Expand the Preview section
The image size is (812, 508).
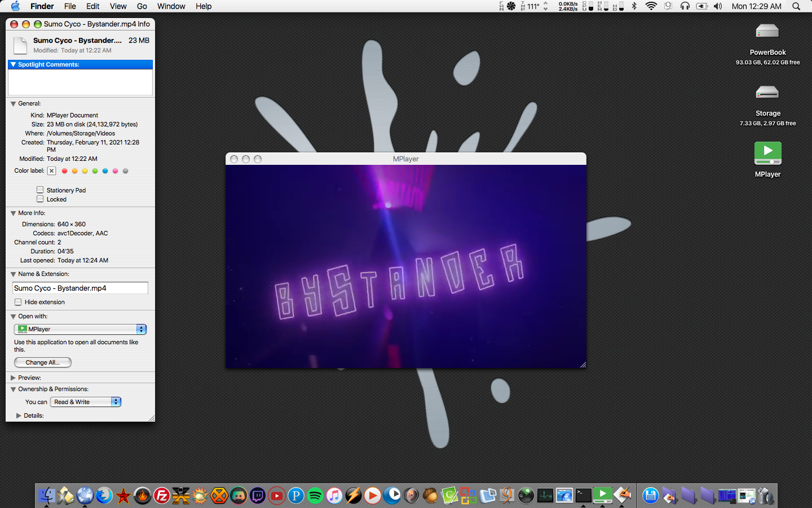click(13, 378)
